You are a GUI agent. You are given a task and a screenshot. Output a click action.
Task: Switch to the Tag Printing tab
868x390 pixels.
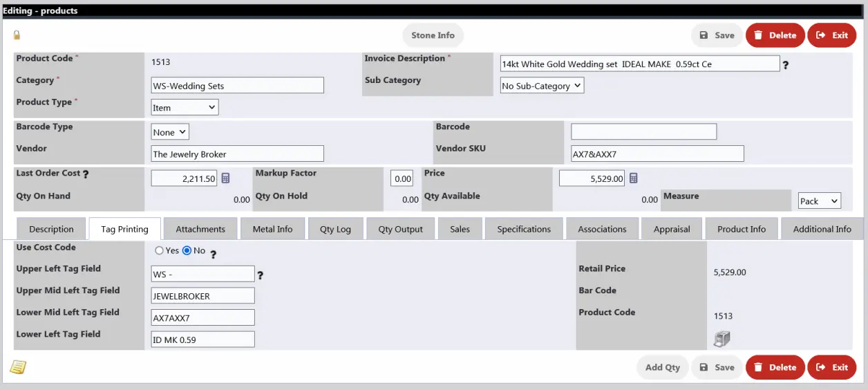point(124,229)
